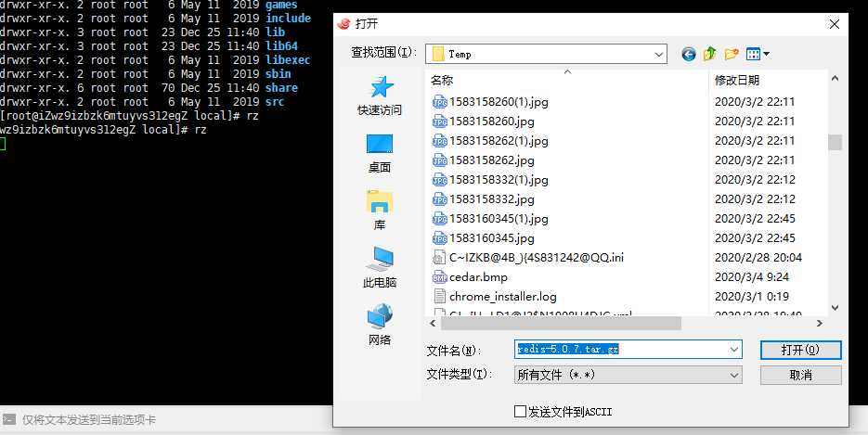Viewport: 868px width, 435px height.
Task: Click scroll up arrow of file list
Action: point(835,79)
